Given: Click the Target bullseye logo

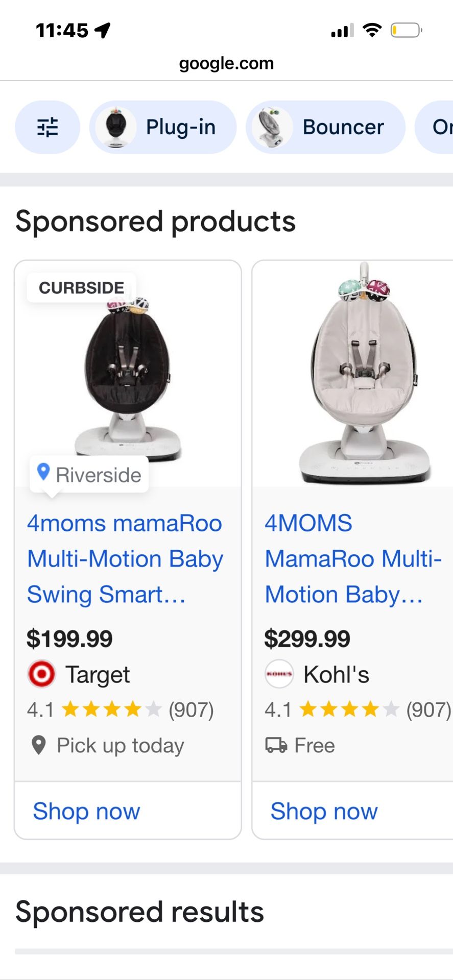Looking at the screenshot, I should click(x=42, y=674).
